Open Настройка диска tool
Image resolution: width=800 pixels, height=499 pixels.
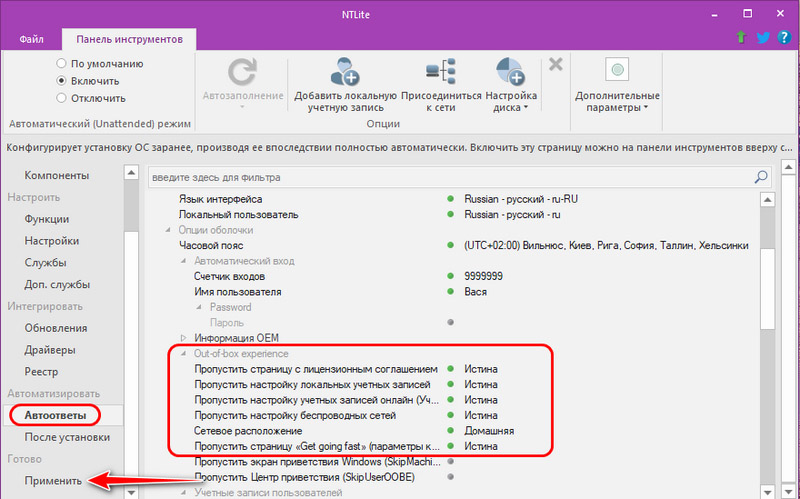pyautogui.click(x=511, y=71)
